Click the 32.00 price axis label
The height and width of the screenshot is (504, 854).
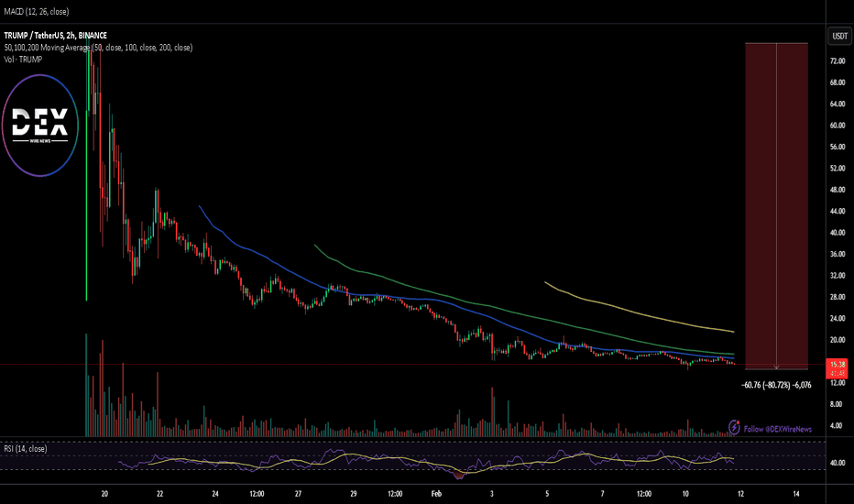pos(838,276)
